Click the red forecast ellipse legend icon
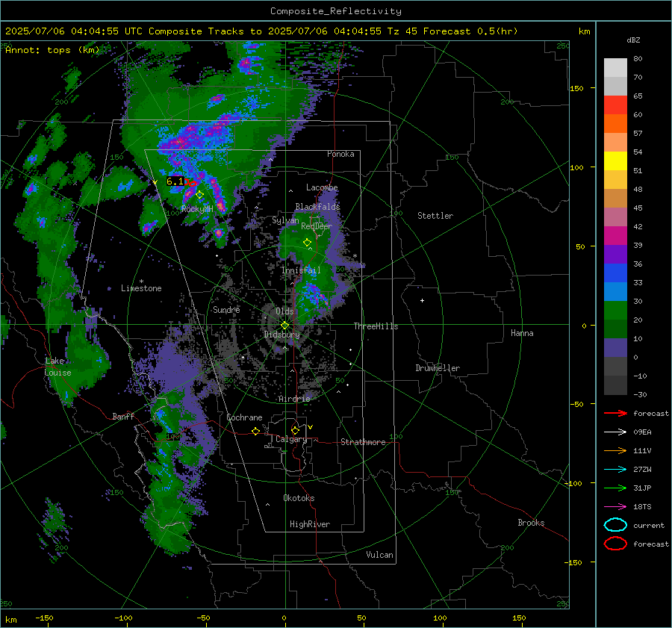The image size is (672, 628). [x=615, y=544]
